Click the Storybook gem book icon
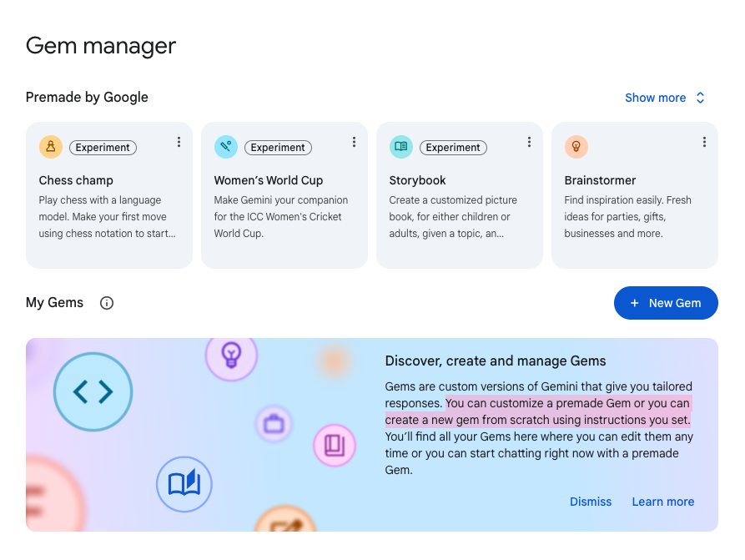 [400, 146]
